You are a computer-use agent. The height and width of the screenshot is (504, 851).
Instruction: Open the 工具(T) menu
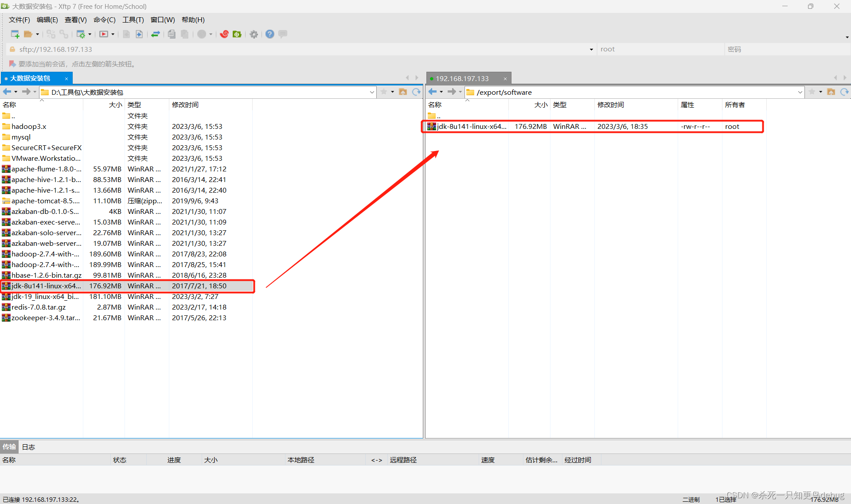coord(133,20)
